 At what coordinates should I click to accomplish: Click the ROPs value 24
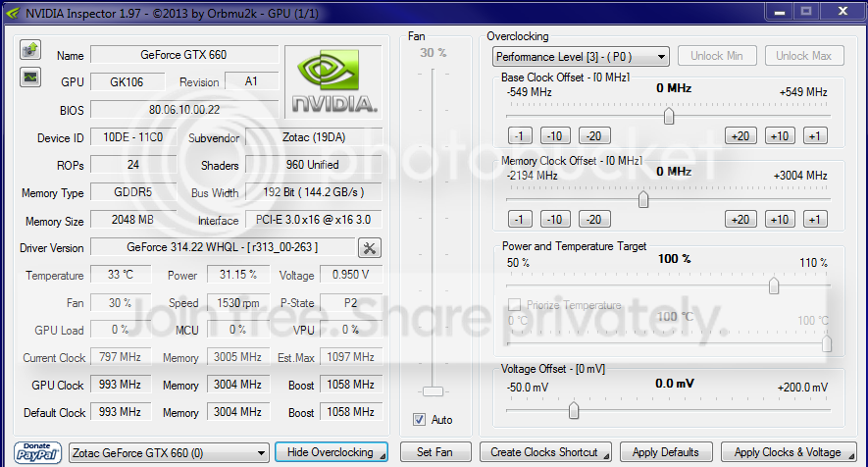pos(132,165)
